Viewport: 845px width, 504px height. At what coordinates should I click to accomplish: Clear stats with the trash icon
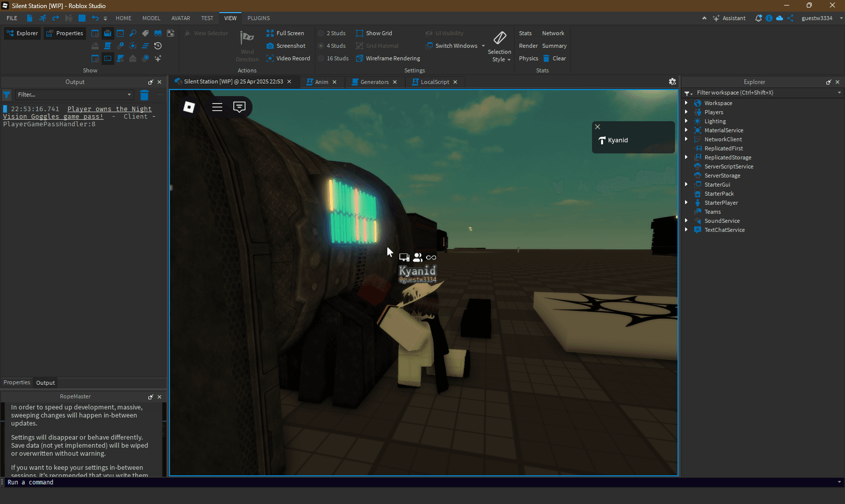[554, 58]
